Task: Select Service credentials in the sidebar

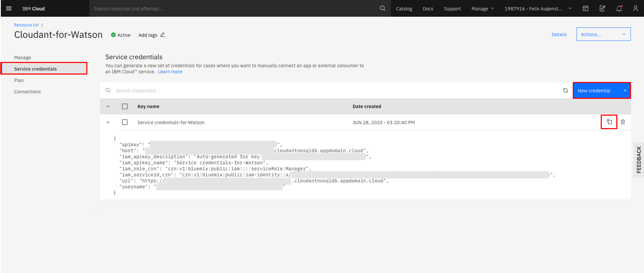Action: (x=44, y=69)
